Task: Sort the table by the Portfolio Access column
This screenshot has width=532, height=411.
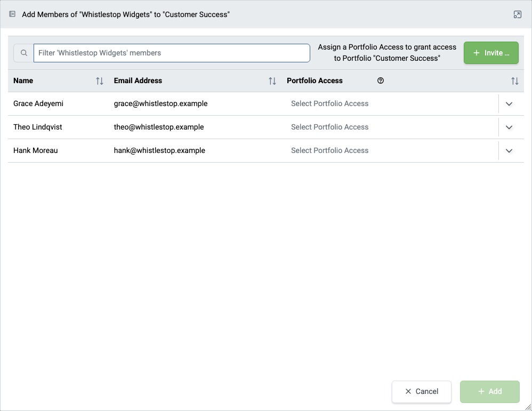Action: click(x=515, y=81)
